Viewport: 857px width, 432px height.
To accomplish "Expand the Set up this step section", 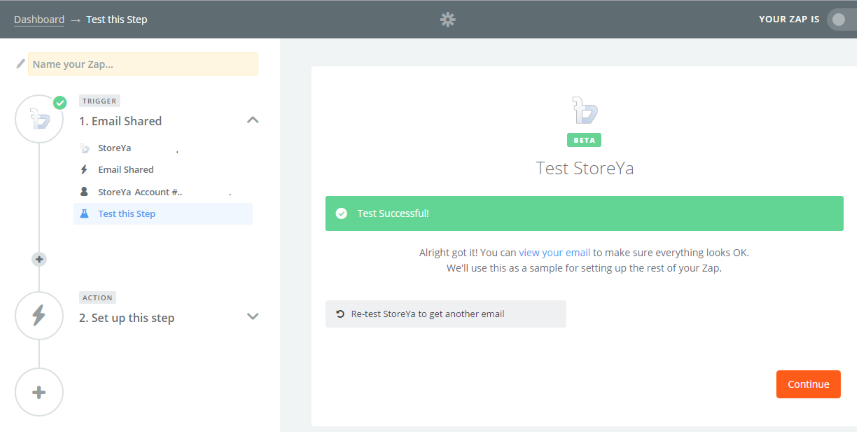I will coord(252,317).
